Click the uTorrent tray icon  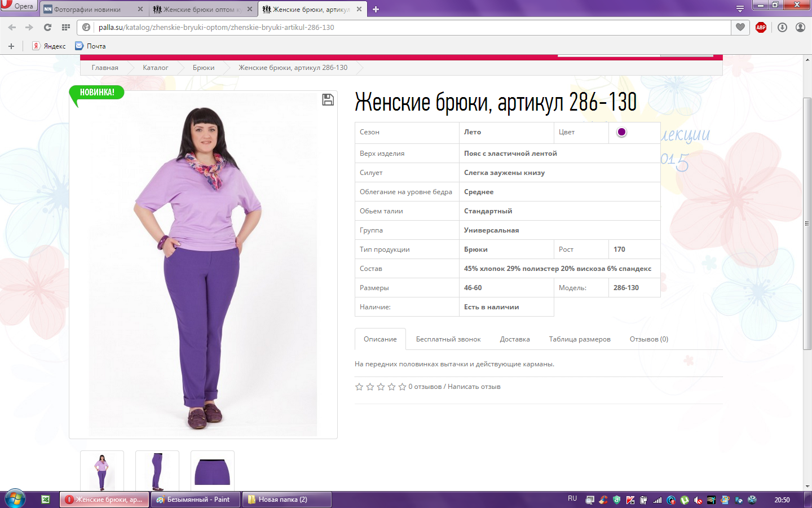pyautogui.click(x=685, y=500)
